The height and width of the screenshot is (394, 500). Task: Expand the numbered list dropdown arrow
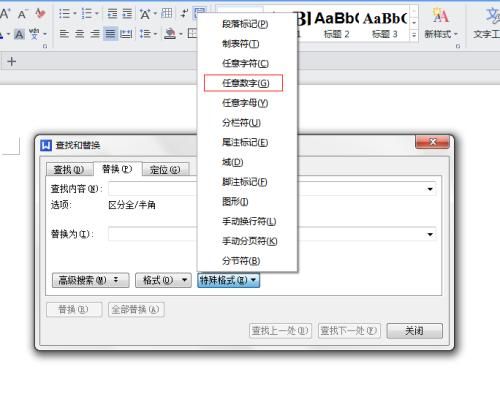[97, 14]
